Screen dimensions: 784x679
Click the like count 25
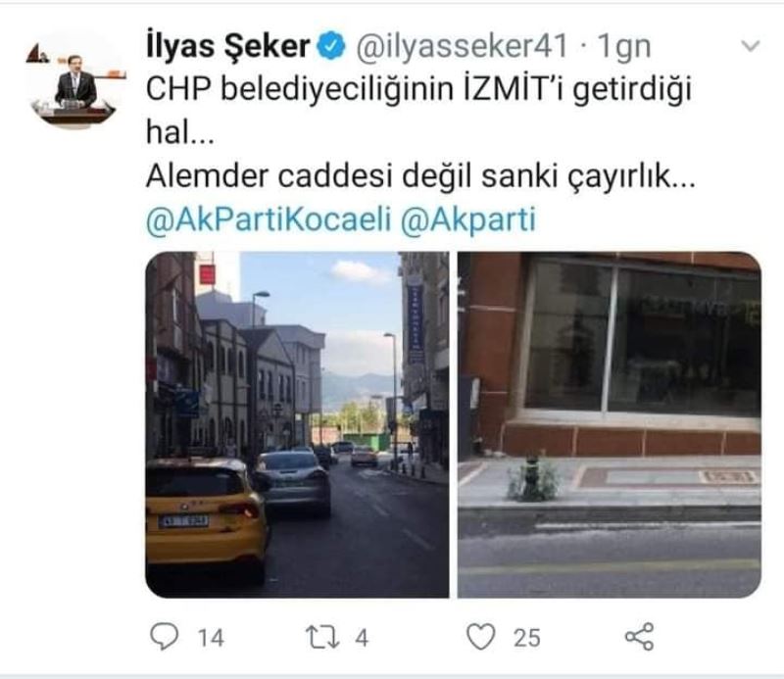(x=526, y=638)
